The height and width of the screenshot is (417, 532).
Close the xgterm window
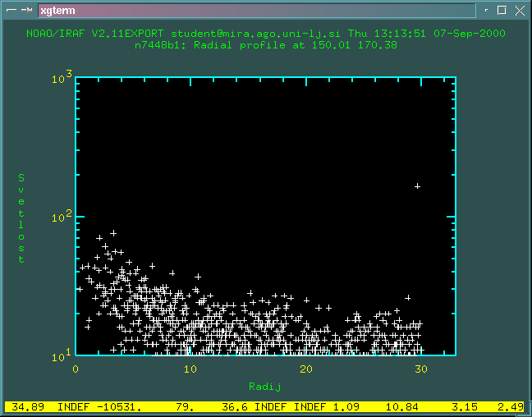pos(520,11)
